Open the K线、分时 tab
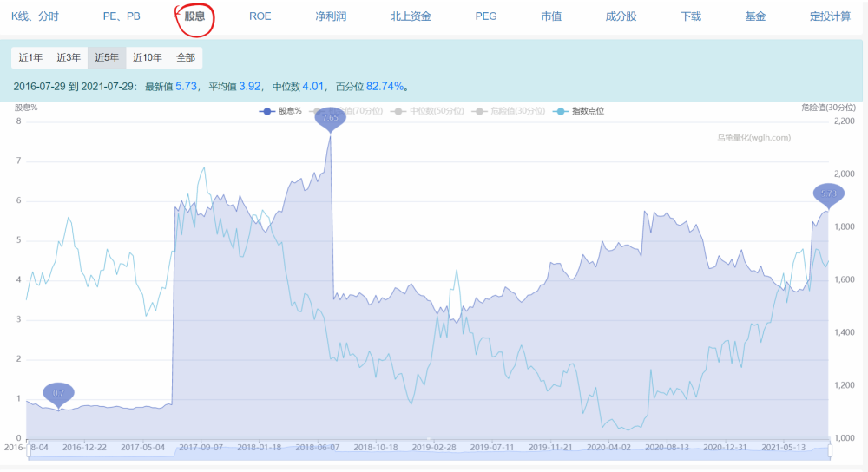Viewport: 868px width, 472px height. (35, 16)
